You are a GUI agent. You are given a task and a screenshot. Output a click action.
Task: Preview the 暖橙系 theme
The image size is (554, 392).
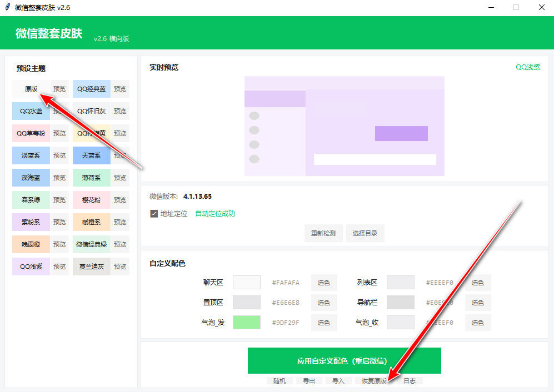click(120, 222)
